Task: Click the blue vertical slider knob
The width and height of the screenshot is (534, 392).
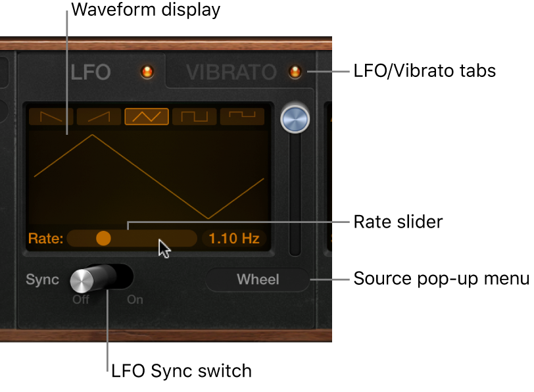Action: (x=295, y=119)
